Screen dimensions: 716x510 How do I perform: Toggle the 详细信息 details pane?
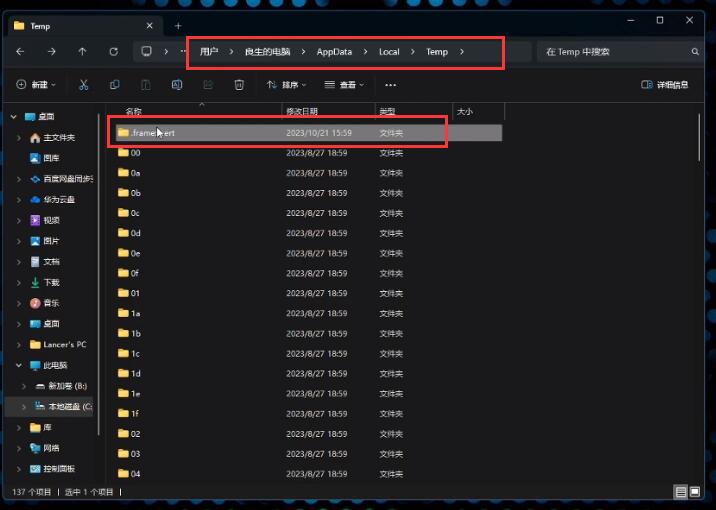(664, 85)
